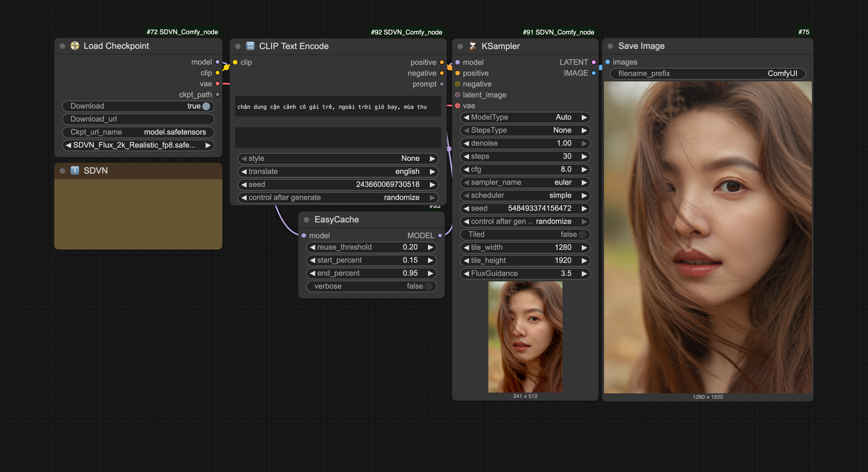Open the translate dropdown set to english

click(338, 171)
